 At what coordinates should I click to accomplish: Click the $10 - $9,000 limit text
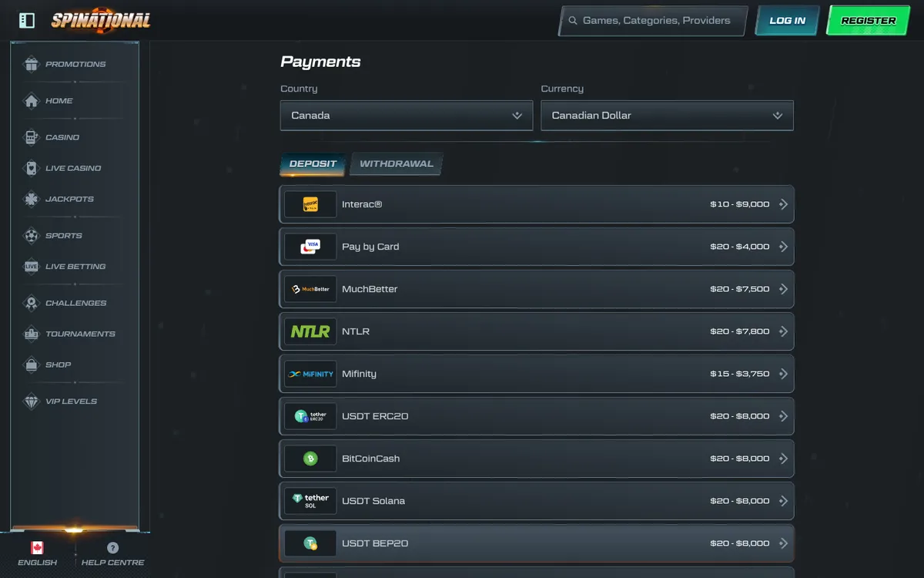tap(739, 204)
